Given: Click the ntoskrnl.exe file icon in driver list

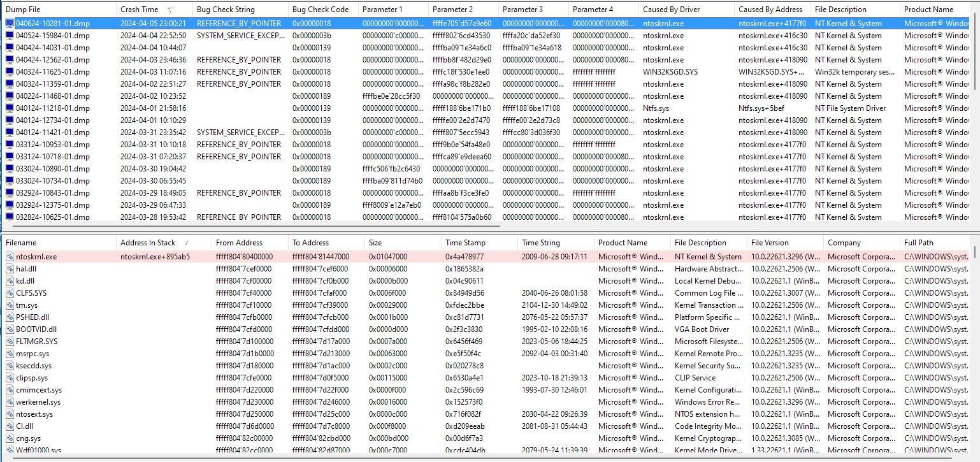Looking at the screenshot, I should tap(10, 256).
